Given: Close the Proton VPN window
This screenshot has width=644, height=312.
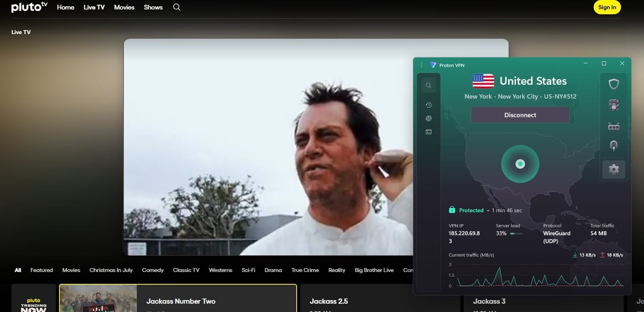Looking at the screenshot, I should pos(622,63).
